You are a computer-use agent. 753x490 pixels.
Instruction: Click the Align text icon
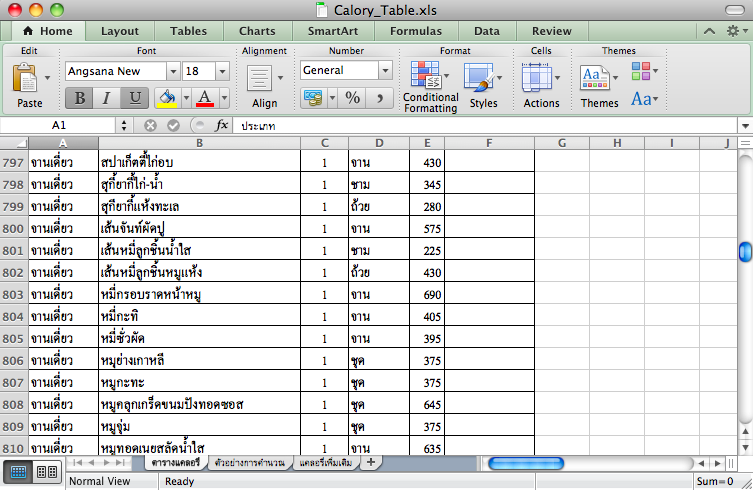coord(259,78)
